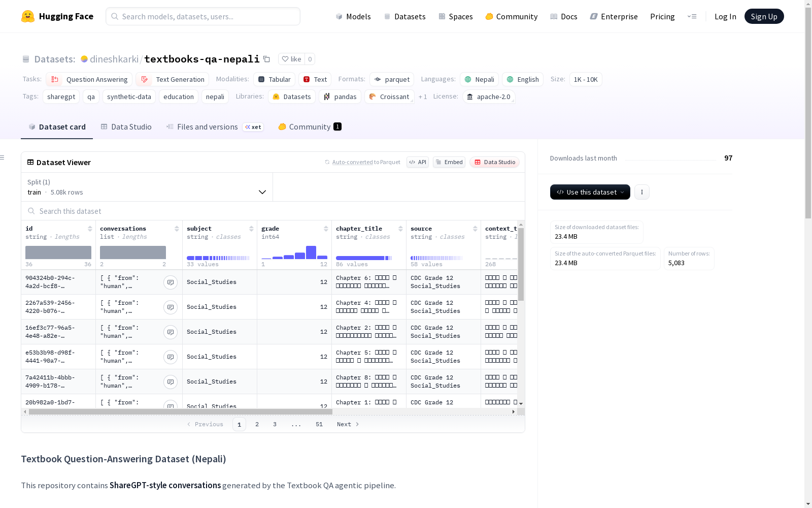812x508 pixels.
Task: Click the synthetic-data tag
Action: [x=129, y=97]
